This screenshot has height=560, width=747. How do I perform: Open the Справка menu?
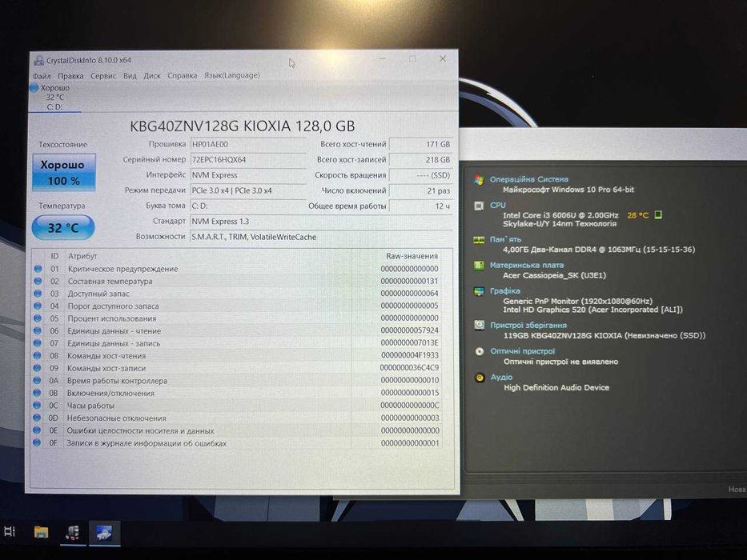(183, 75)
